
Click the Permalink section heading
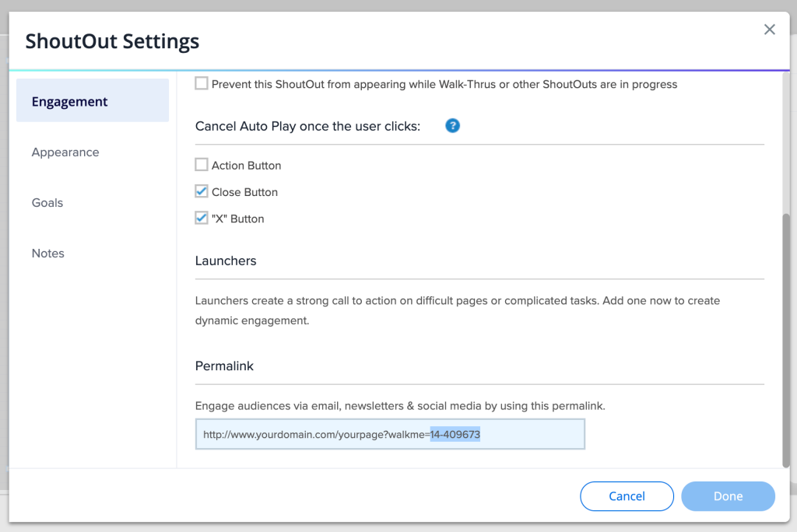click(224, 366)
